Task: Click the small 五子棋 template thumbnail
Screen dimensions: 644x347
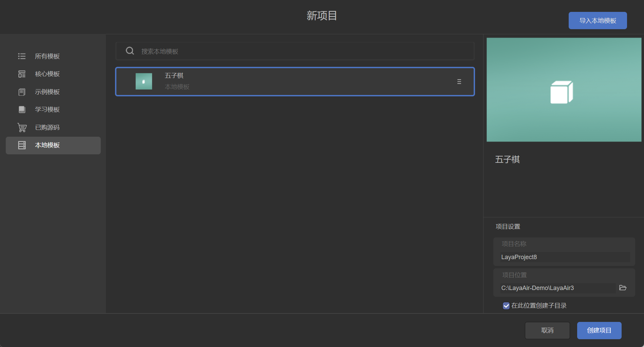Action: (144, 81)
